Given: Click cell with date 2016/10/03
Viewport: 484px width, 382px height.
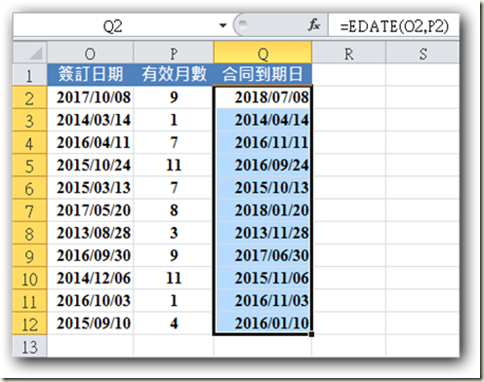Looking at the screenshot, I should 90,301.
